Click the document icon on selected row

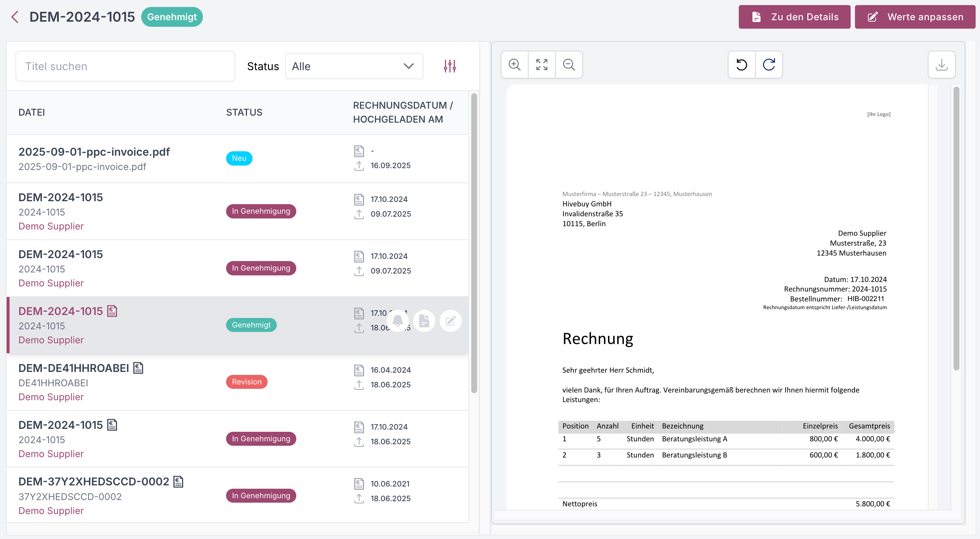424,321
